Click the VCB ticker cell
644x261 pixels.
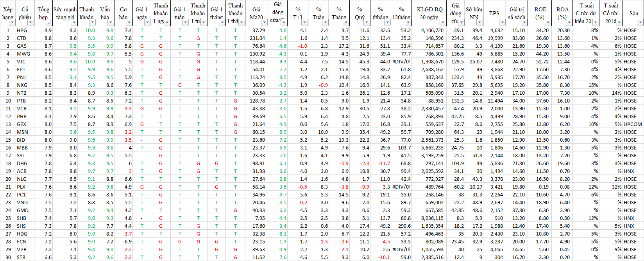point(25,108)
